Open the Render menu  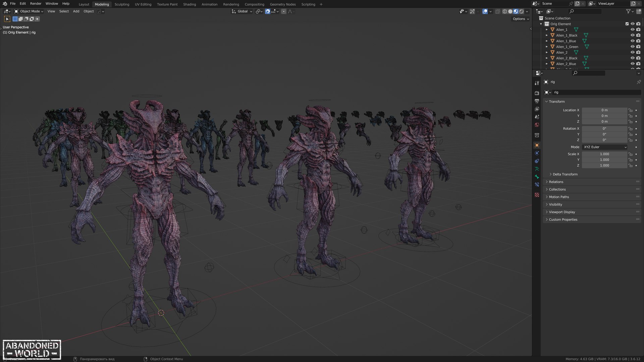tap(36, 4)
